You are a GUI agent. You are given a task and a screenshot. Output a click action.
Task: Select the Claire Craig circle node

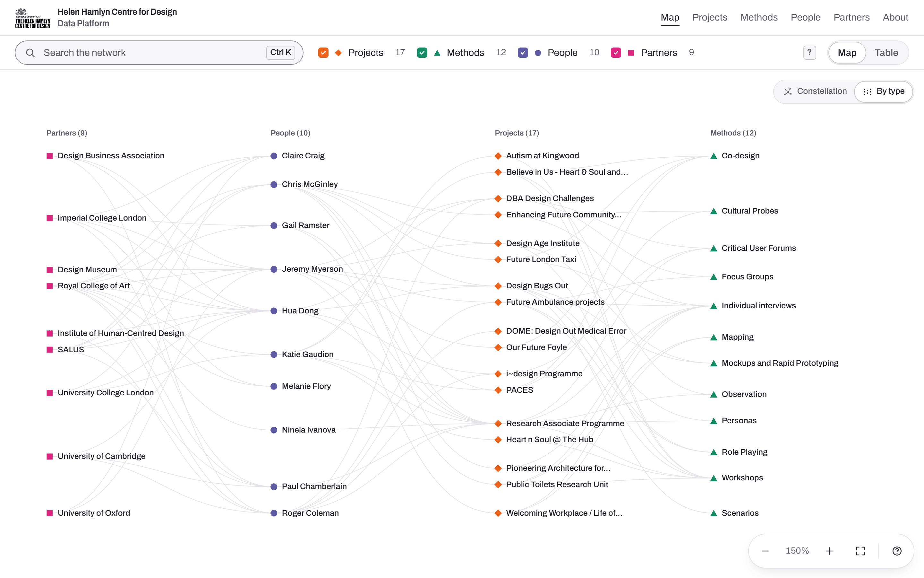[274, 156]
